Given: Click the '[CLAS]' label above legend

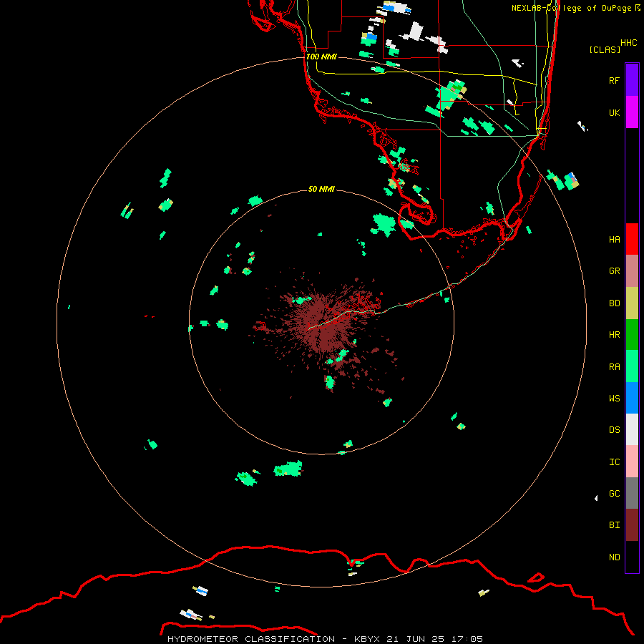Looking at the screenshot, I should tap(605, 49).
